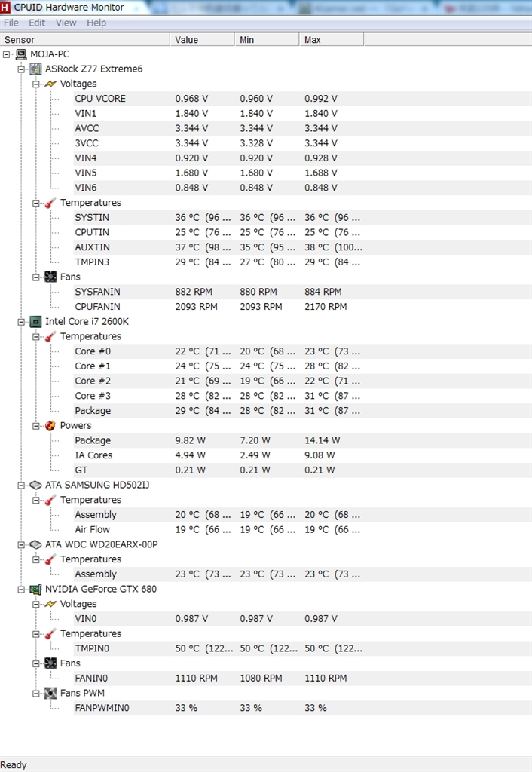This screenshot has width=532, height=772.
Task: Collapse the motherboard Voltages section
Action: (36, 84)
